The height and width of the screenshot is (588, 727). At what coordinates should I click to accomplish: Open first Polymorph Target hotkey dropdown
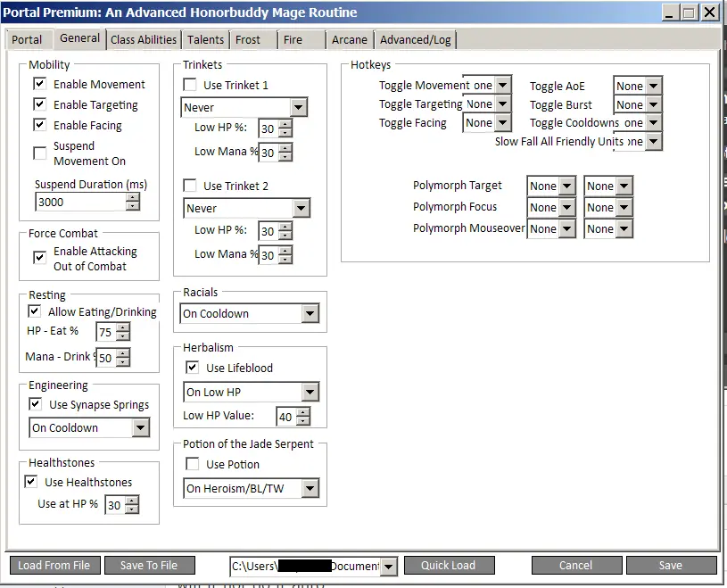pyautogui.click(x=551, y=186)
